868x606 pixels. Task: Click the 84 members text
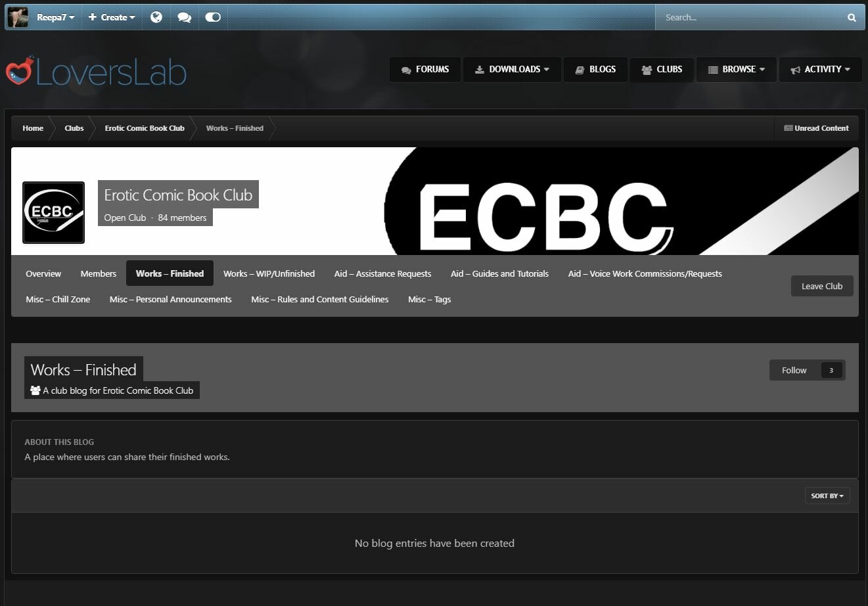coord(182,218)
